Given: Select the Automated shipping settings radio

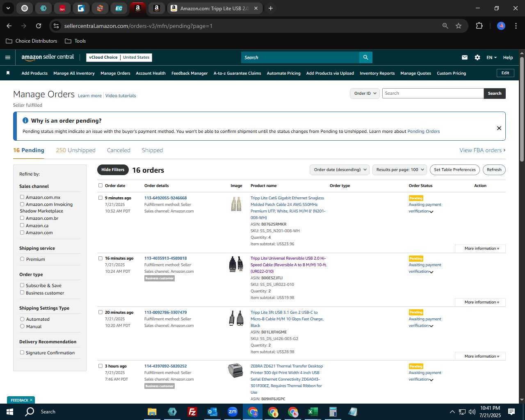Looking at the screenshot, I should [22, 319].
